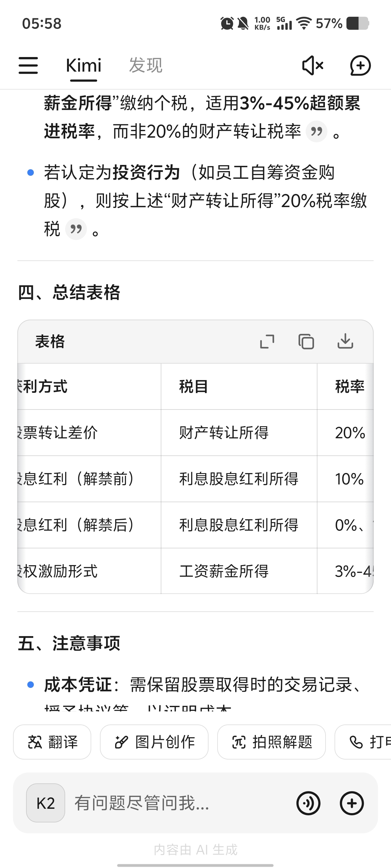This screenshot has width=391, height=868.
Task: Tap the partially visible phone call shortcut
Action: (363, 742)
